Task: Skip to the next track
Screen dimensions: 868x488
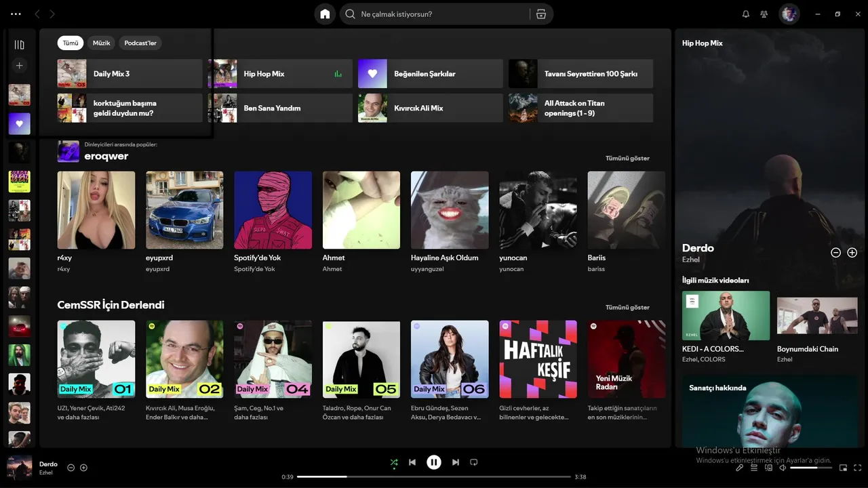Action: (456, 462)
